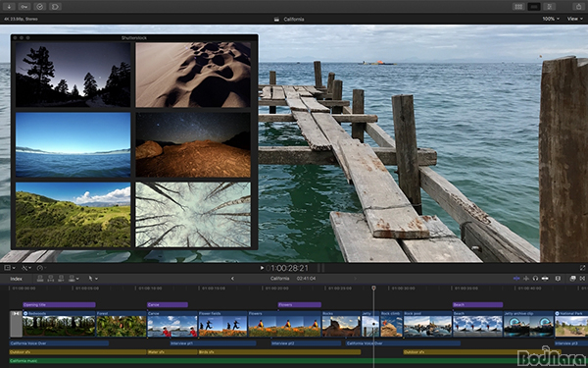
Task: Open the Transitions Browser icon
Action: (x=582, y=279)
